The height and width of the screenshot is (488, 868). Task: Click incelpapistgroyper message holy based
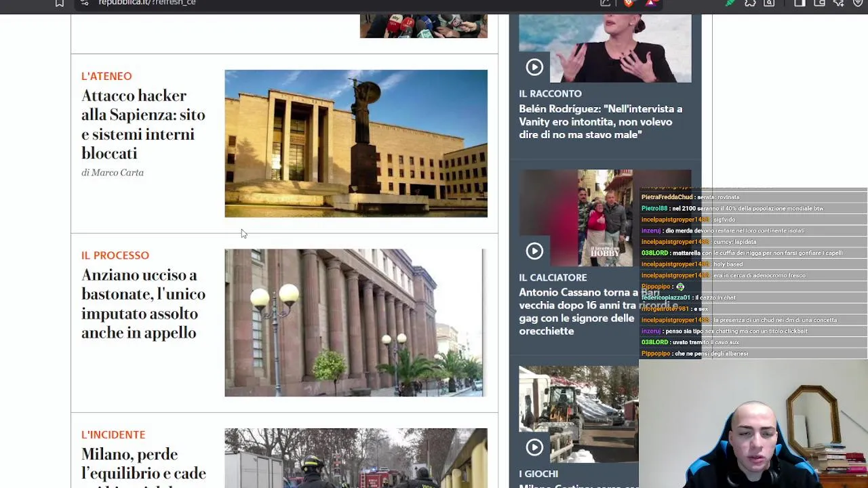[692, 264]
